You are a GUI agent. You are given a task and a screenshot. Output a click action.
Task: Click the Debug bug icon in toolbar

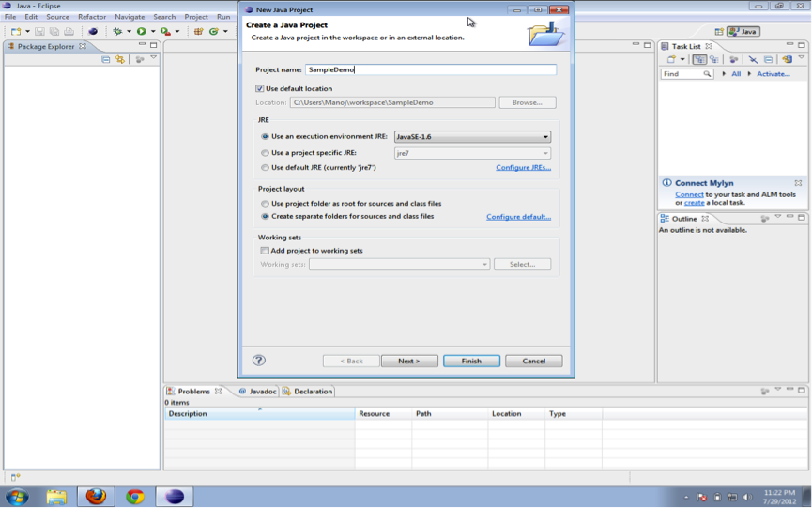[117, 32]
